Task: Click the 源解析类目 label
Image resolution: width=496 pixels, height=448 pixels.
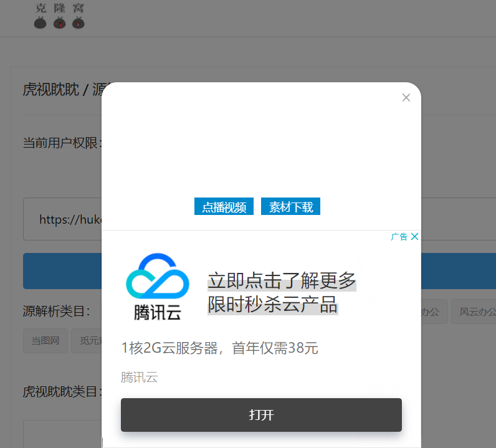Action: click(x=56, y=312)
